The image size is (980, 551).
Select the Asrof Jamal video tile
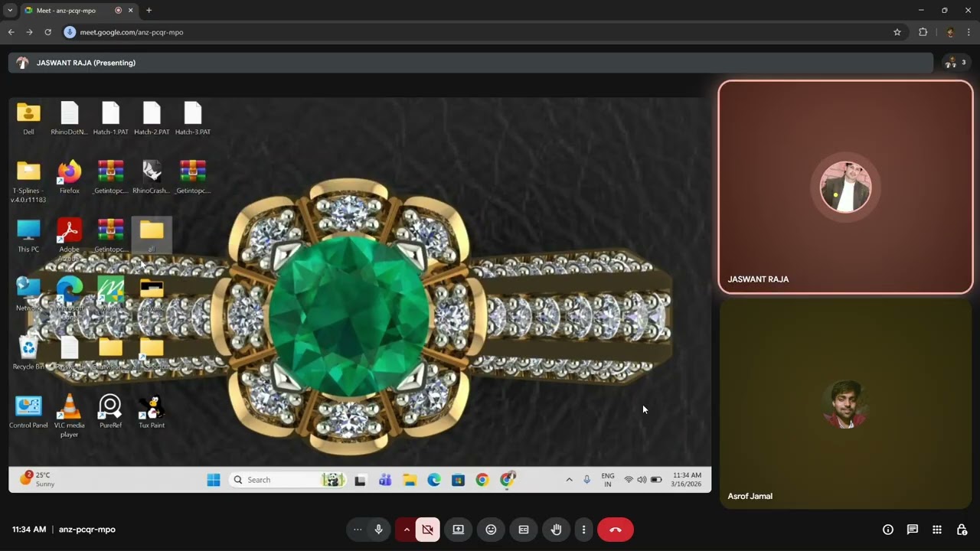pos(845,404)
